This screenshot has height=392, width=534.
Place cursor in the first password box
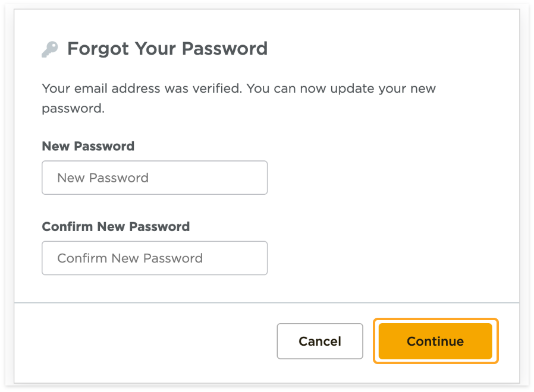pos(155,178)
